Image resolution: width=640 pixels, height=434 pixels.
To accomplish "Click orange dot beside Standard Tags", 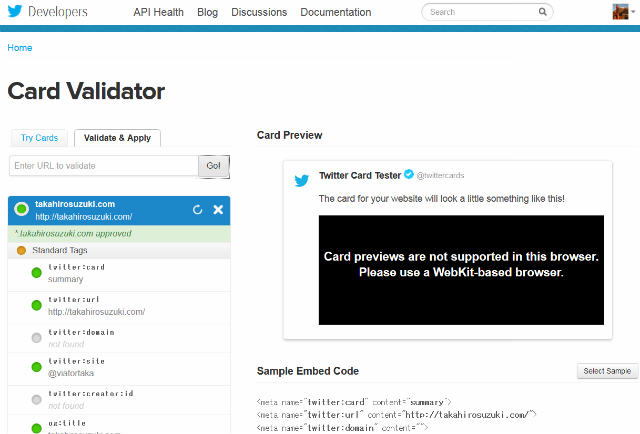I will [21, 250].
